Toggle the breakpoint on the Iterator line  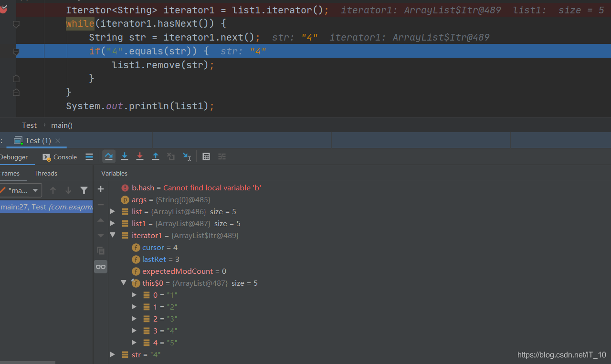[x=4, y=9]
